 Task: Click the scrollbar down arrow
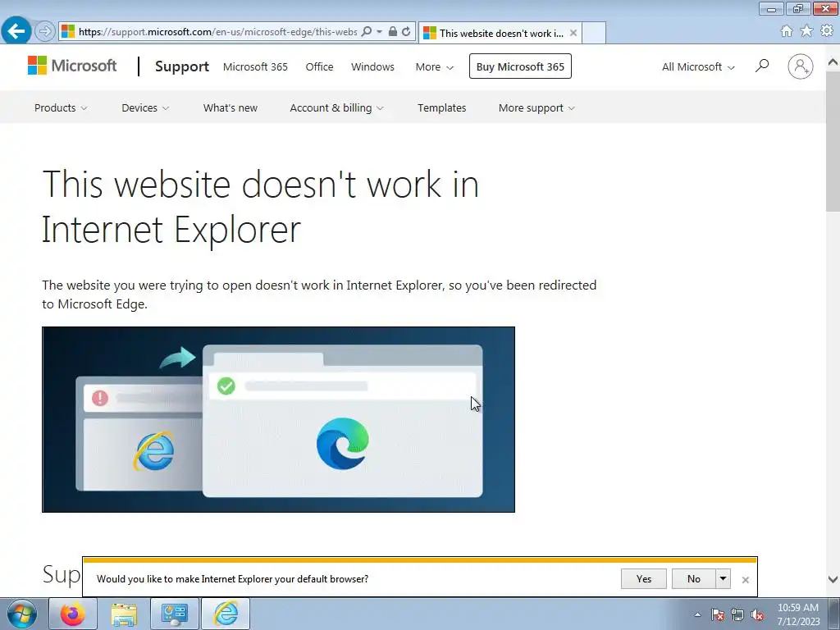pos(833,579)
